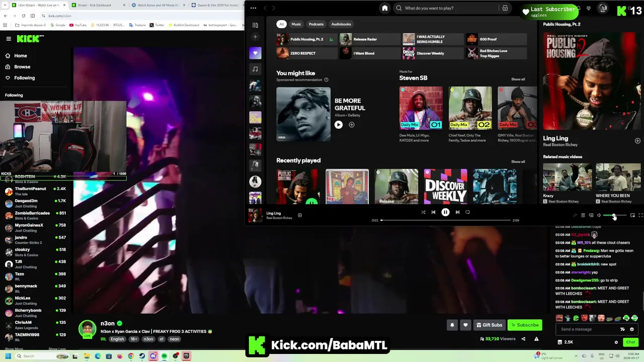The image size is (644, 362).
Task: Expand the following list with Show More
Action: coord(14,349)
